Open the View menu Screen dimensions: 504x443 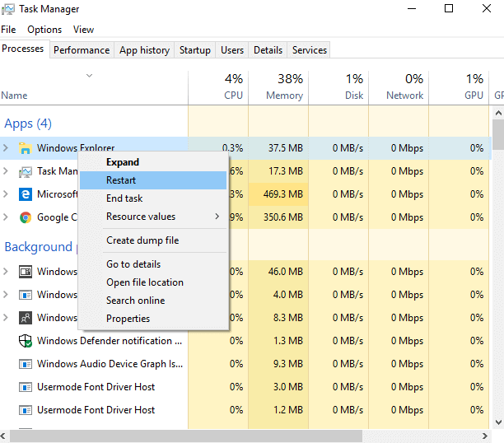83,30
